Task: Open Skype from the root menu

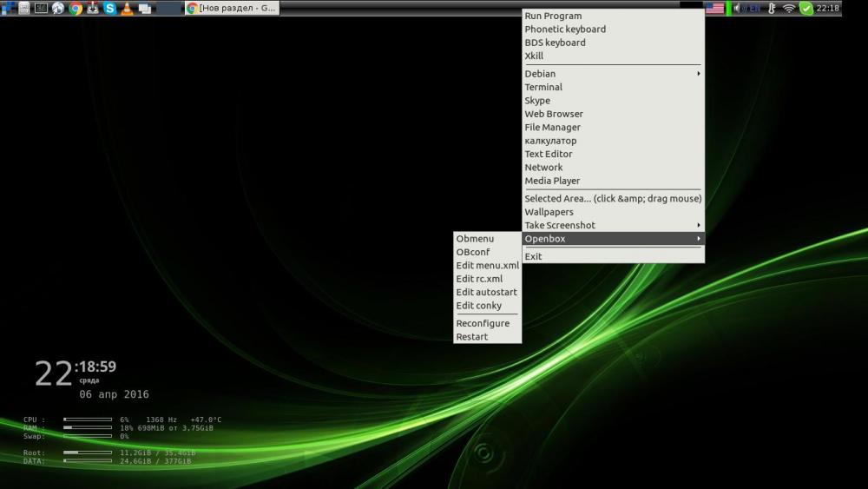Action: 614,100
